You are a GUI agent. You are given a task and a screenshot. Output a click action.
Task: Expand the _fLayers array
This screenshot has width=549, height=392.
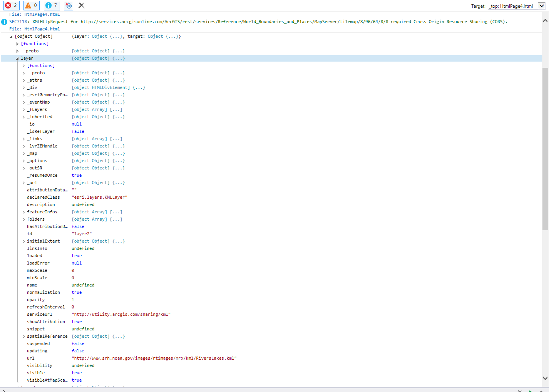pos(23,110)
